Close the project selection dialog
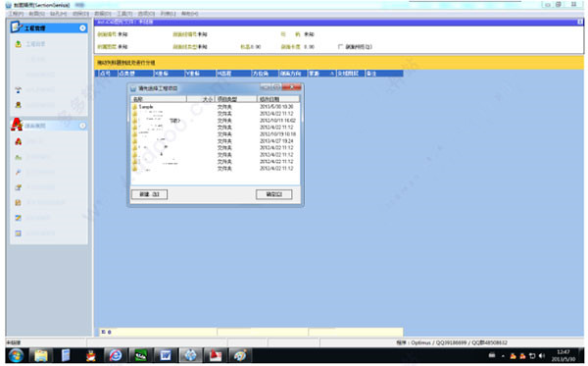This screenshot has width=588, height=366. 292,87
